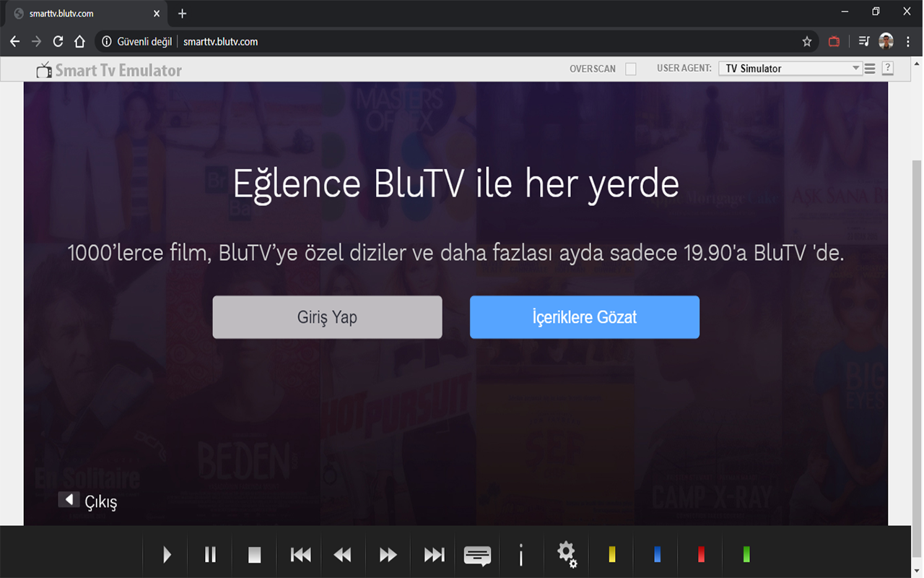Viewport: 924px width, 578px height.
Task: Click the red TV emulator extension icon
Action: tap(834, 42)
